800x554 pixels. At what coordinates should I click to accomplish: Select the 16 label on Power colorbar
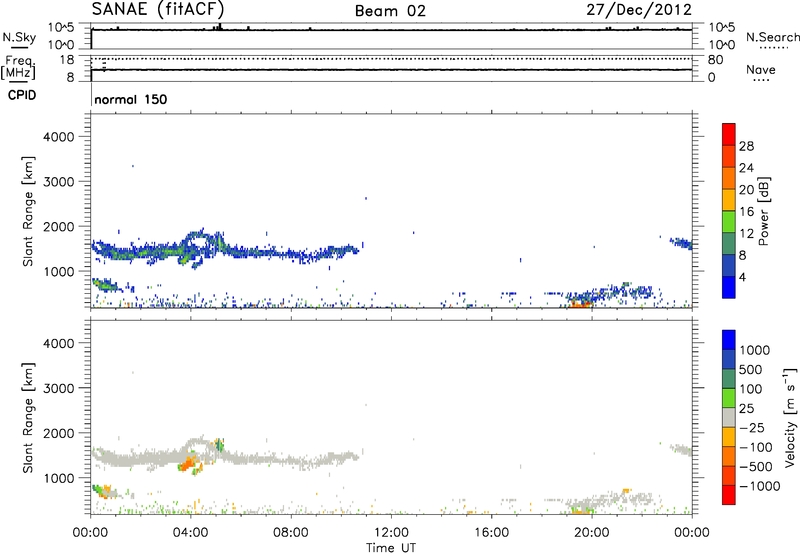pyautogui.click(x=746, y=212)
